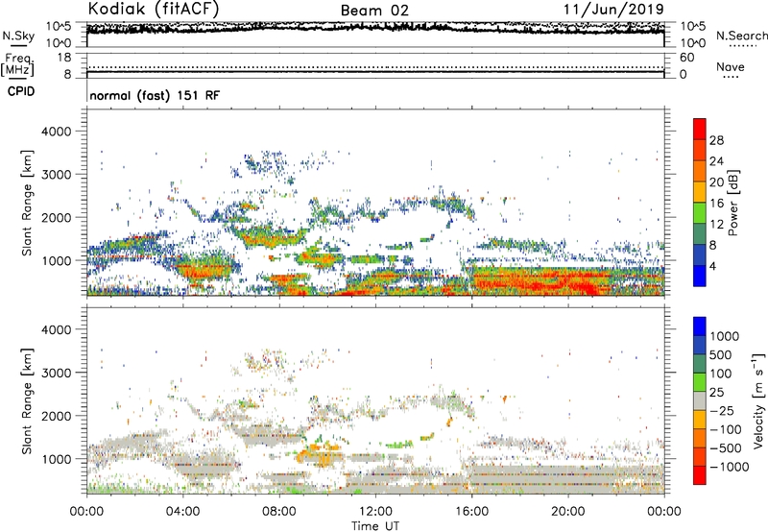Click the "Power [dB]" colorbar title

(x=732, y=203)
